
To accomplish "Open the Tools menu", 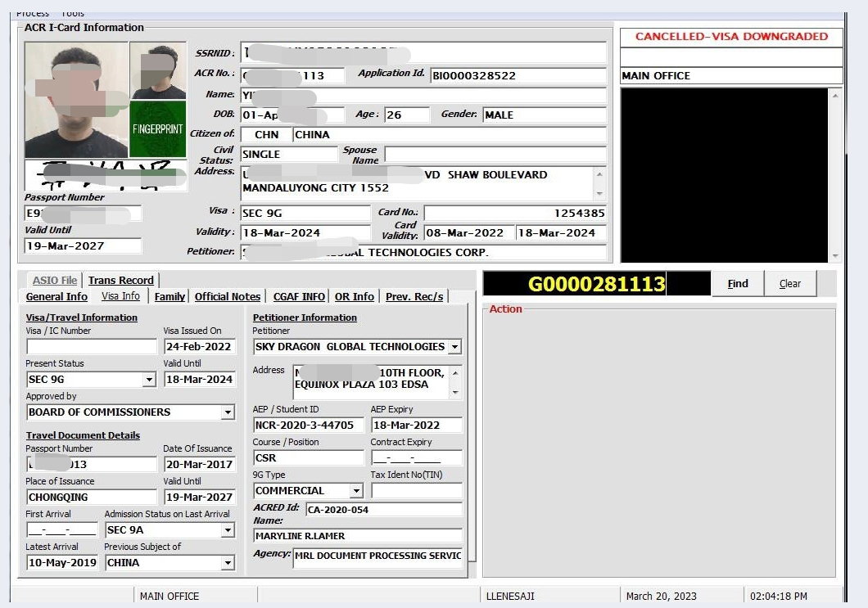I will (x=73, y=13).
